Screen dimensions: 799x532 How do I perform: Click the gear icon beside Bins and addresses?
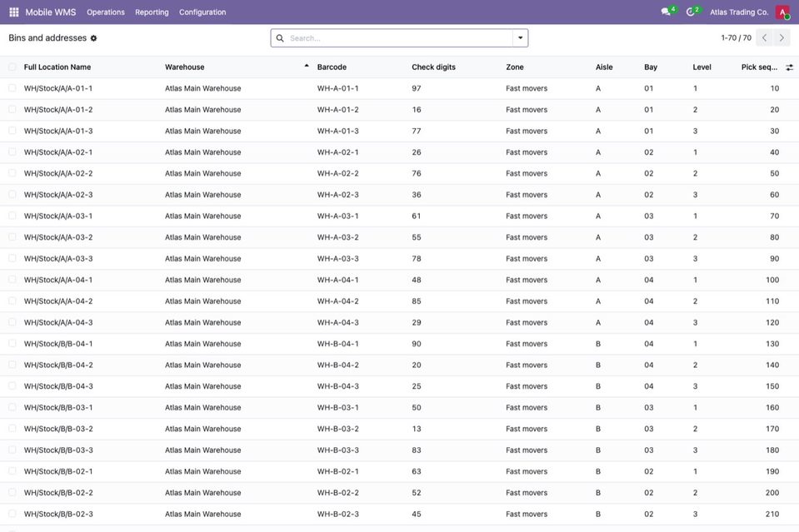pyautogui.click(x=94, y=38)
